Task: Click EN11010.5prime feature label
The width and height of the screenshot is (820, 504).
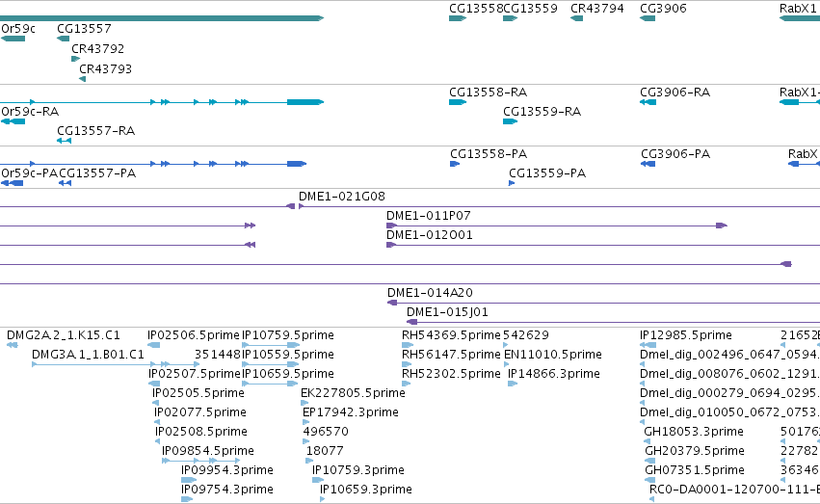Action: [553, 355]
